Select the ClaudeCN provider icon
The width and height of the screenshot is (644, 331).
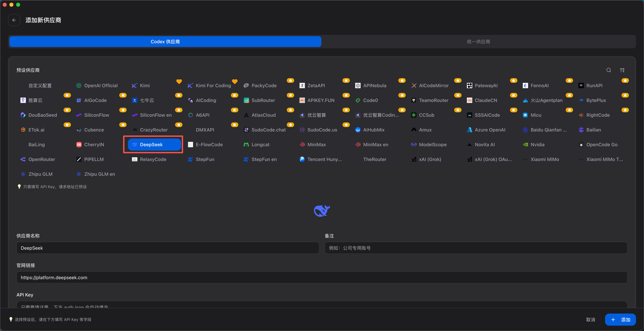(470, 100)
